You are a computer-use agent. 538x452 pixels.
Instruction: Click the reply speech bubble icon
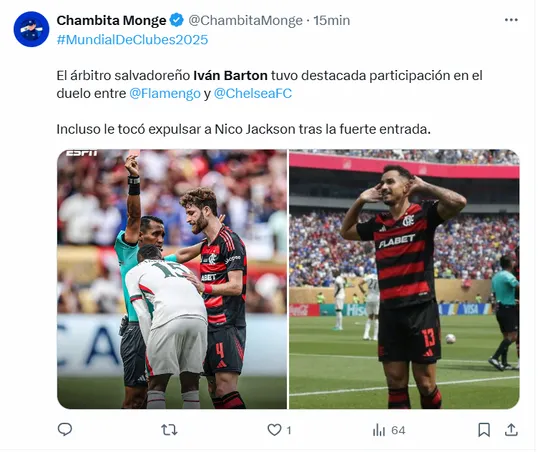65,429
